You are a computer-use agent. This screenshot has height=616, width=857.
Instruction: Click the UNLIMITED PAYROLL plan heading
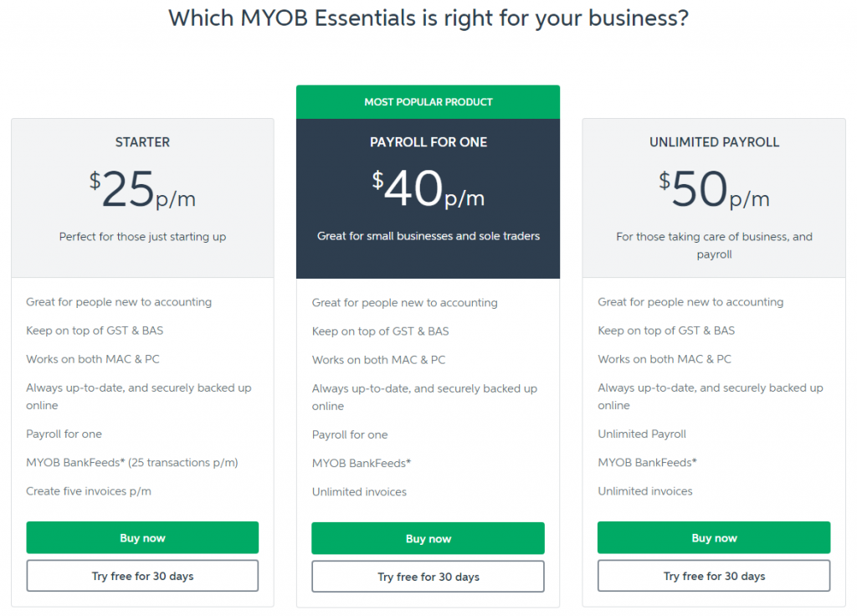[x=714, y=142]
